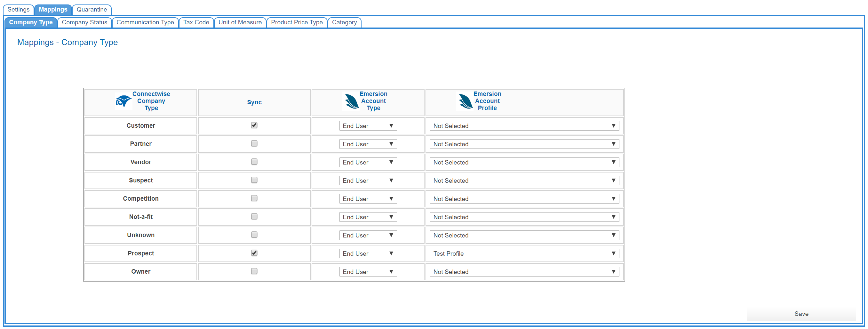Click the Emersion Account Type logo icon
This screenshot has width=868, height=329.
351,101
